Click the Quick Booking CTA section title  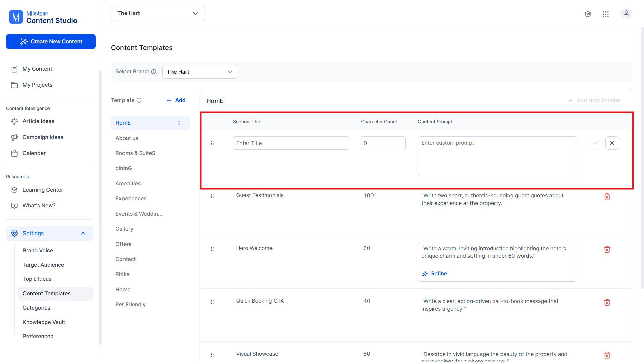(x=260, y=301)
